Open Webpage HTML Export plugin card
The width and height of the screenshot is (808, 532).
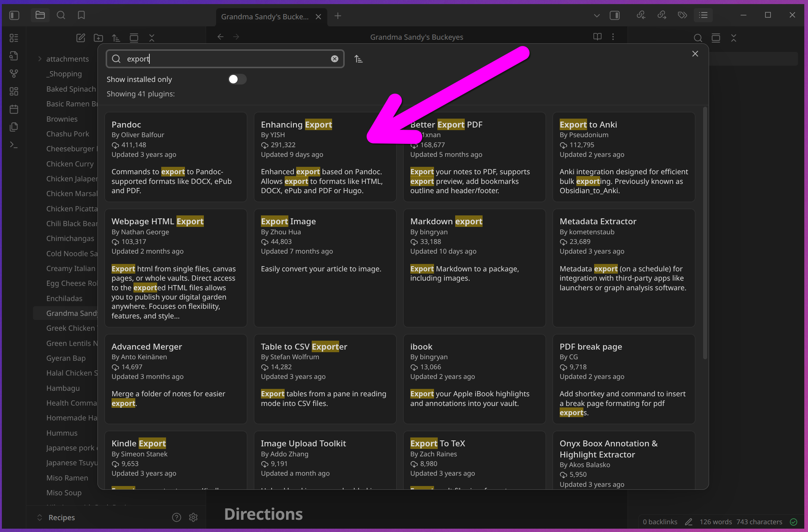(176, 268)
